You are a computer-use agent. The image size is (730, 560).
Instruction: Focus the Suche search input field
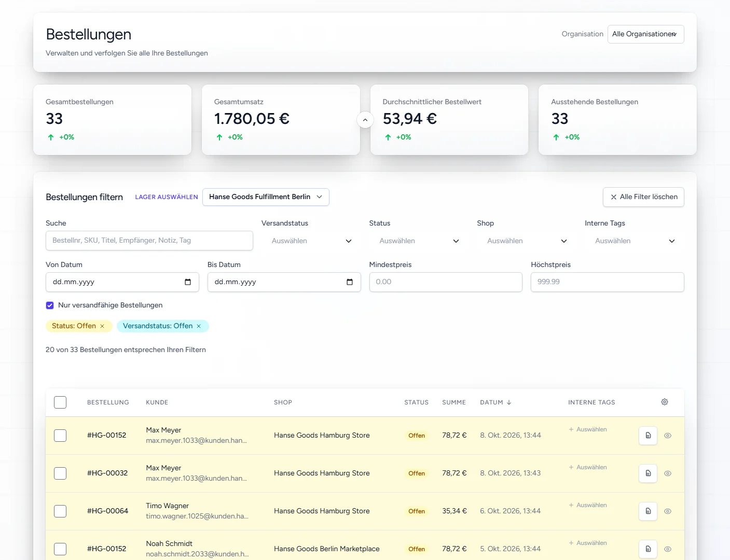(149, 241)
